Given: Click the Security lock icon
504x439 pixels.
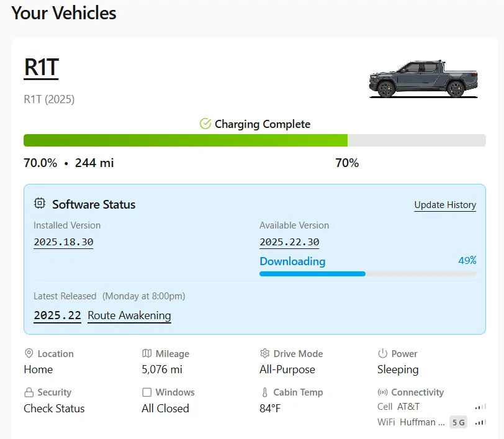Looking at the screenshot, I should coord(29,392).
